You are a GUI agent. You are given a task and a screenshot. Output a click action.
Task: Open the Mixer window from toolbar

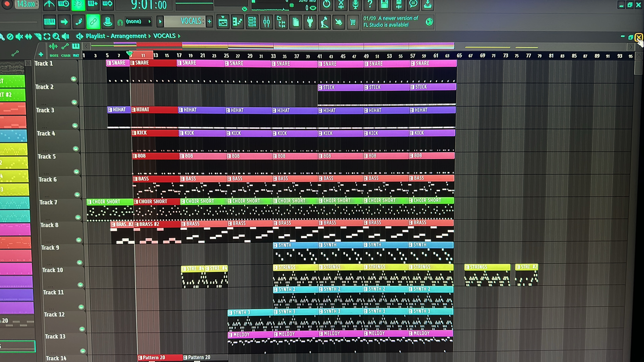coord(267,22)
